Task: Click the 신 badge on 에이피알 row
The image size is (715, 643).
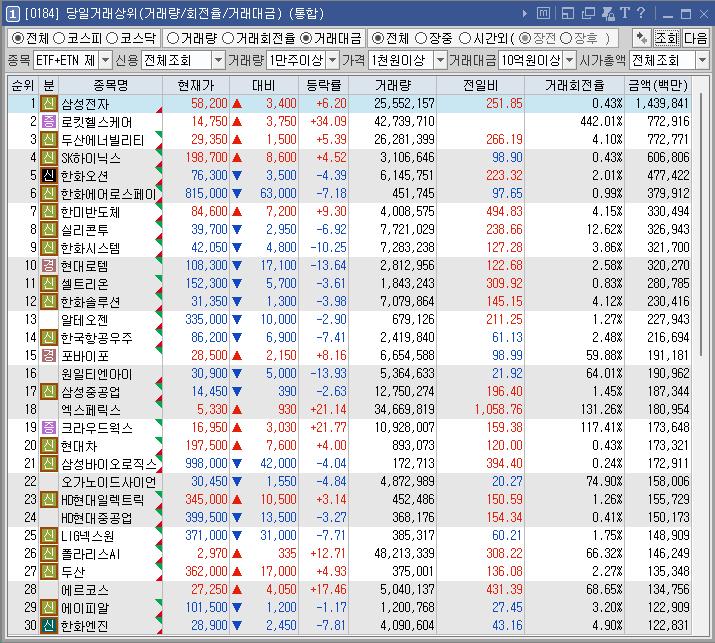Action: click(x=48, y=607)
